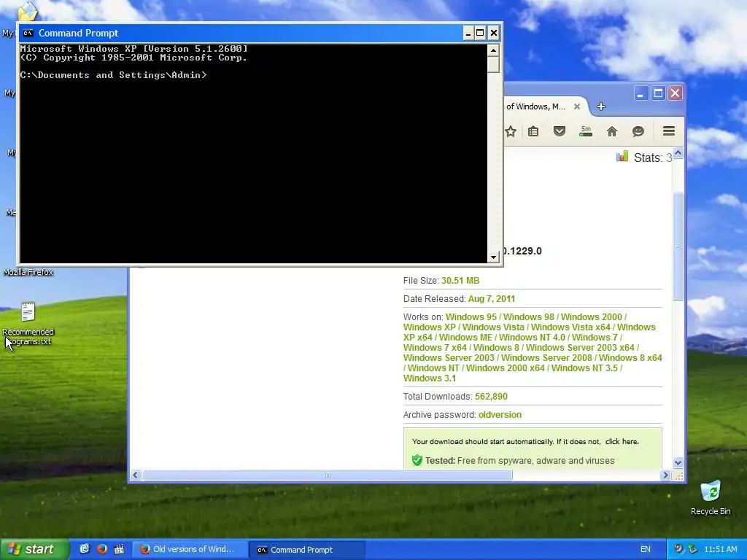Bookmark this page with the star icon
The image size is (747, 560).
click(511, 131)
